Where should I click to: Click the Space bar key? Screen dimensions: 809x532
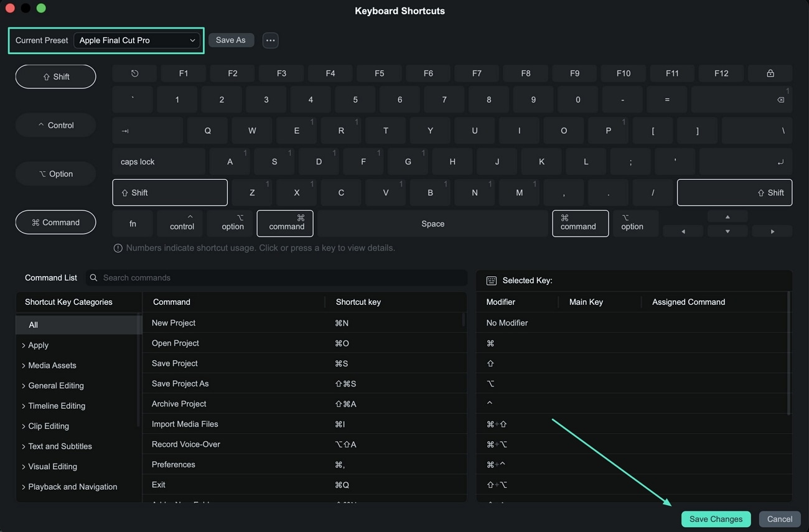point(433,224)
